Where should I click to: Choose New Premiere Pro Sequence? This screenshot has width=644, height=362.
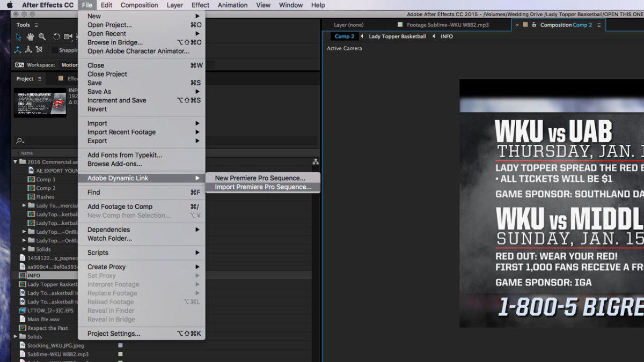click(263, 178)
